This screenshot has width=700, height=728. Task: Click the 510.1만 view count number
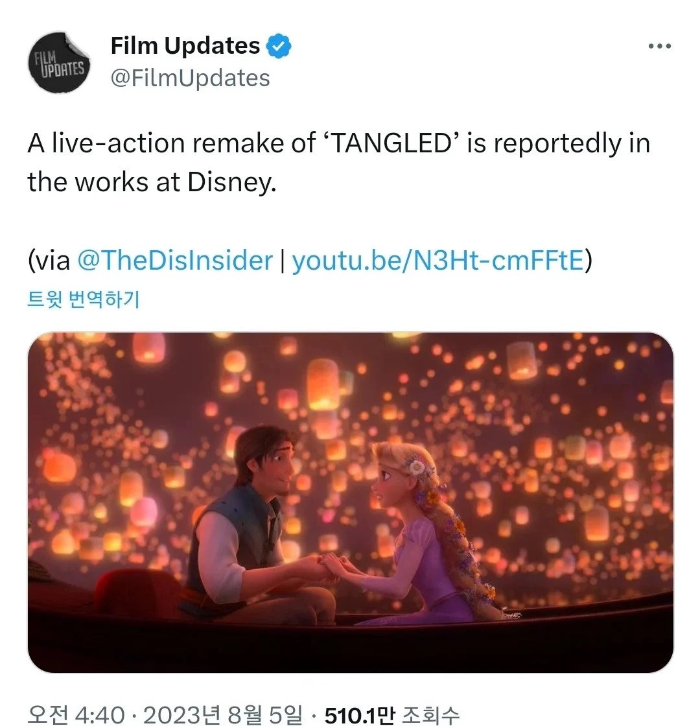click(360, 715)
